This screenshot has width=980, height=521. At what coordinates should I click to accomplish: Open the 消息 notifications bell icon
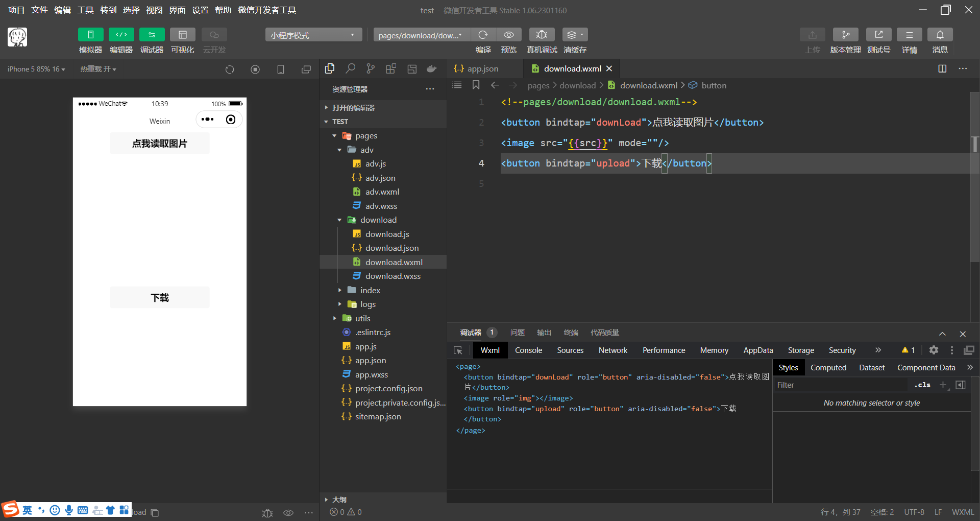click(940, 34)
